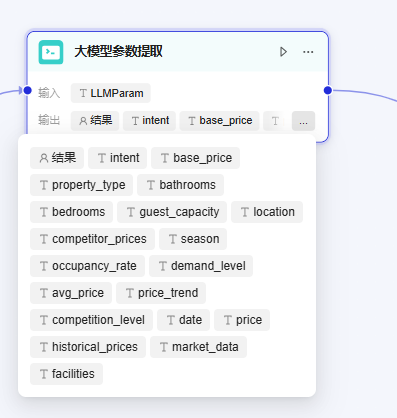Select the competition_level parameter chip
The image size is (397, 418).
click(x=91, y=320)
